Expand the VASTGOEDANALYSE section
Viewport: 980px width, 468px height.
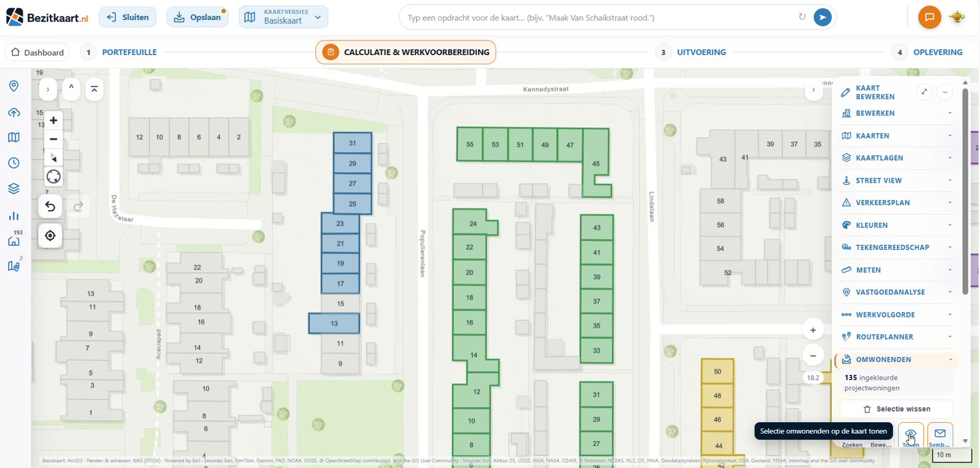897,292
